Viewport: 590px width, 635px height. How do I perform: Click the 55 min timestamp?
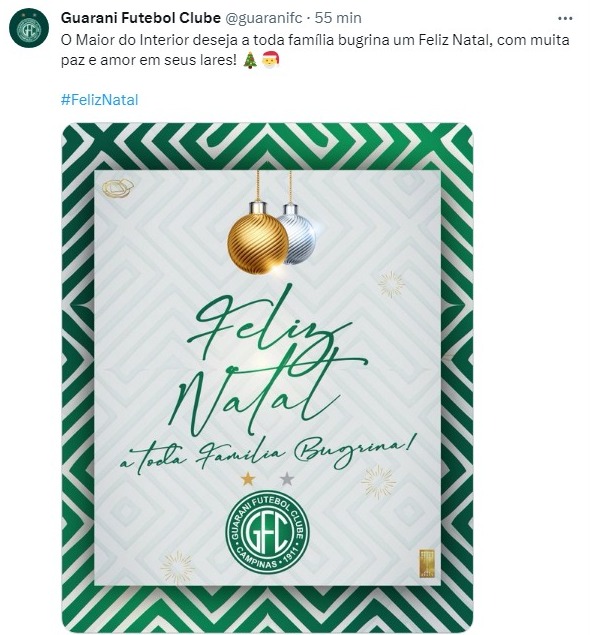tap(338, 18)
